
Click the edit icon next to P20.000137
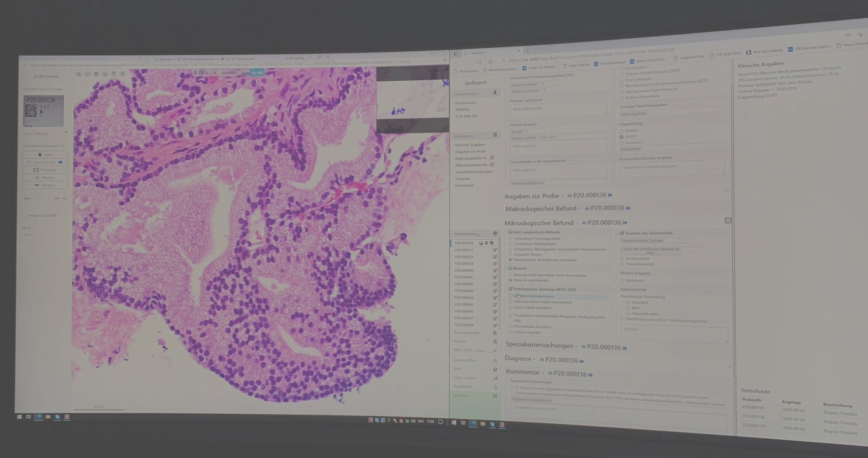495,250
